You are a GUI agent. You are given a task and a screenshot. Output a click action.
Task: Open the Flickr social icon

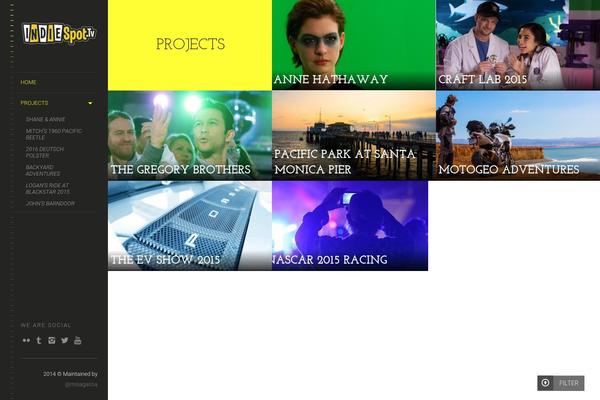26,340
